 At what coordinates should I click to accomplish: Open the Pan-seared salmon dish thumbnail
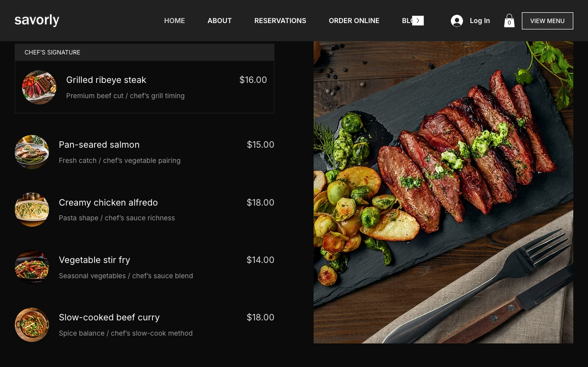pyautogui.click(x=32, y=152)
